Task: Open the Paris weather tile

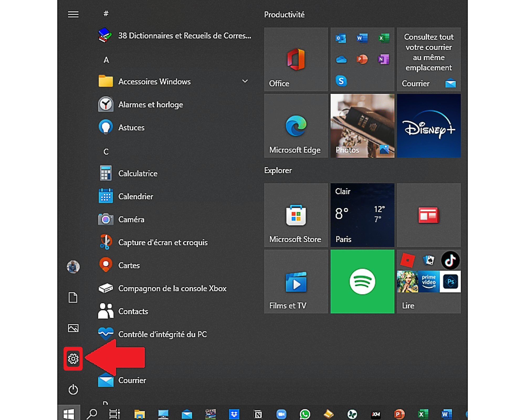Action: (362, 215)
